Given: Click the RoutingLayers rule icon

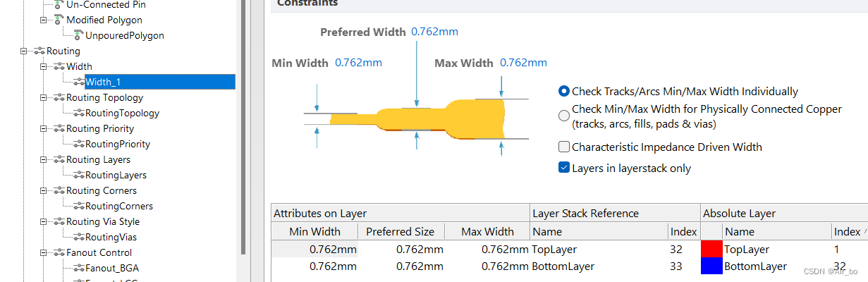Looking at the screenshot, I should click(78, 175).
